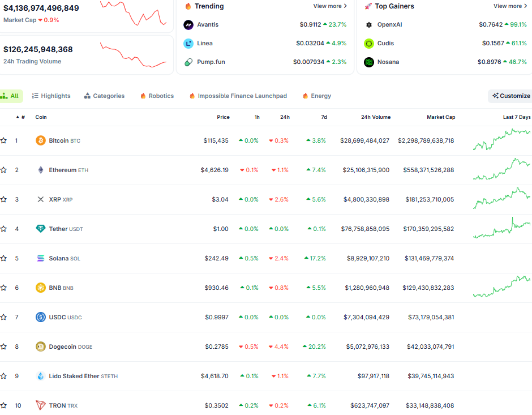532x415 pixels.
Task: Click the rocket icon beside Top Gainers
Action: pyautogui.click(x=368, y=6)
